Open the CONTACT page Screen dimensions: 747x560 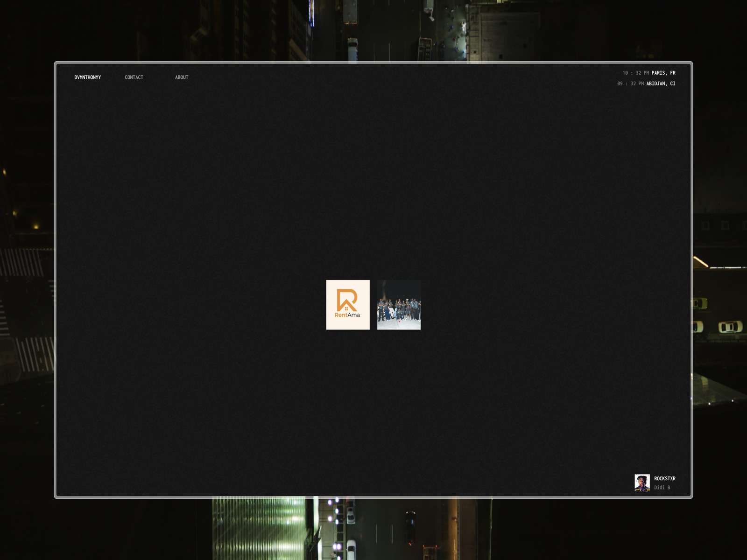134,77
